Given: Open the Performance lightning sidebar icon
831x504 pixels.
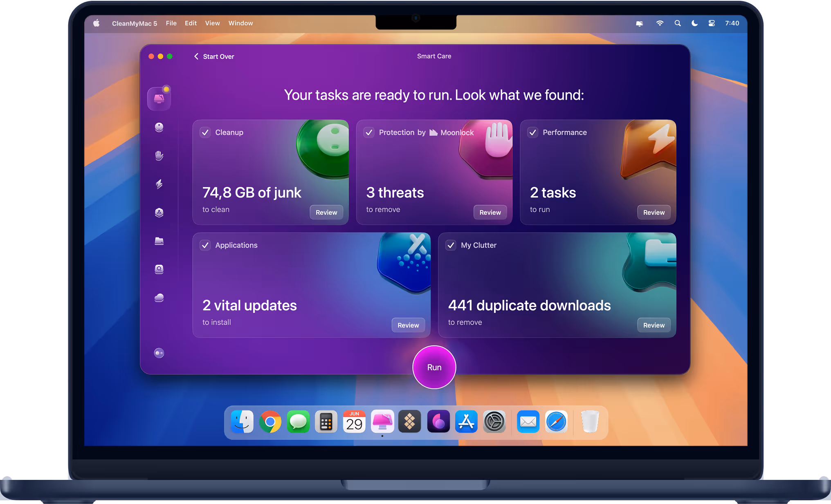Looking at the screenshot, I should [159, 184].
